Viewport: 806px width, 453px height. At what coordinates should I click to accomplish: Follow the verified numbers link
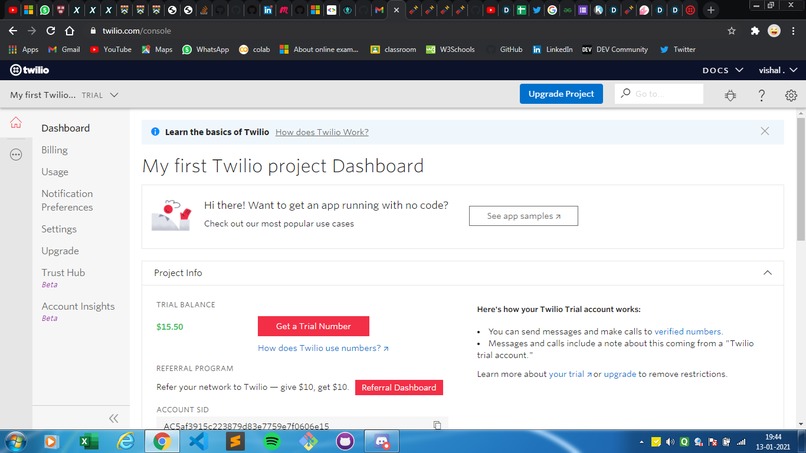(x=688, y=332)
